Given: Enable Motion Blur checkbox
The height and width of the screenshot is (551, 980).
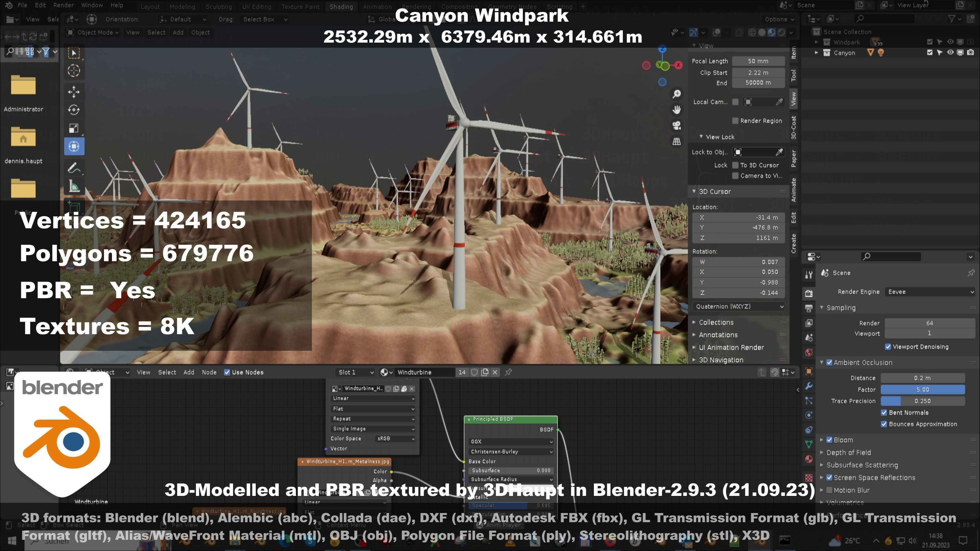Looking at the screenshot, I should point(829,490).
